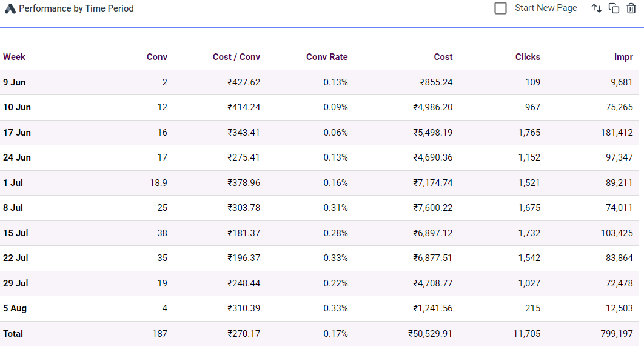Enable the Start New Page checkbox
The width and height of the screenshot is (644, 361).
point(500,8)
